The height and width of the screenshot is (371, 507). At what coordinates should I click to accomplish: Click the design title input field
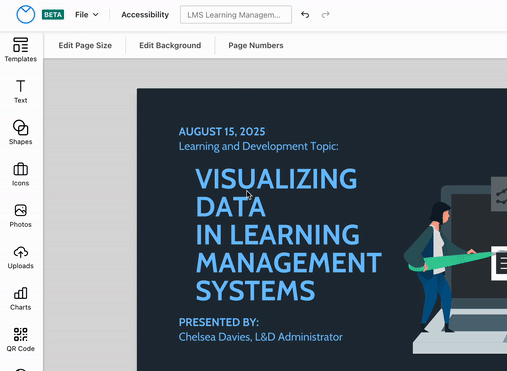pos(236,15)
